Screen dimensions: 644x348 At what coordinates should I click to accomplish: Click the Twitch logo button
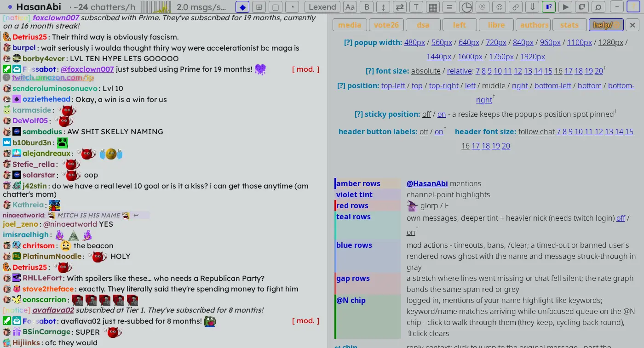(x=582, y=7)
